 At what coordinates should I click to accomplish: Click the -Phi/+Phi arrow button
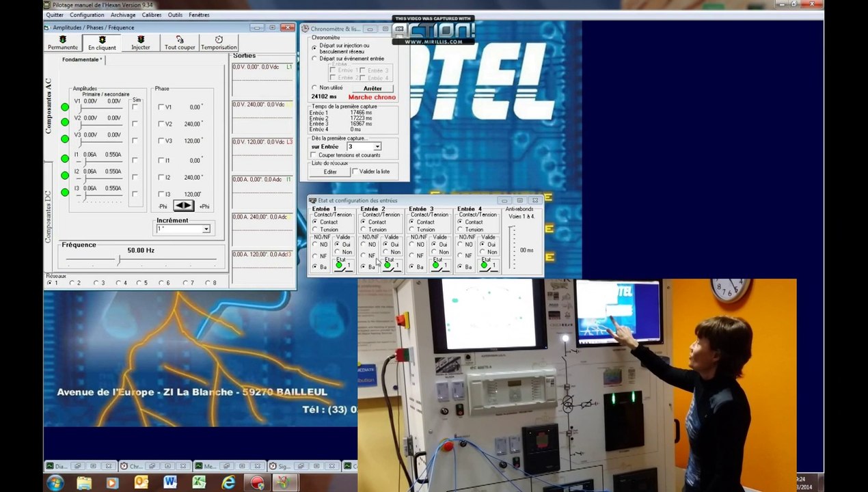[x=182, y=206]
